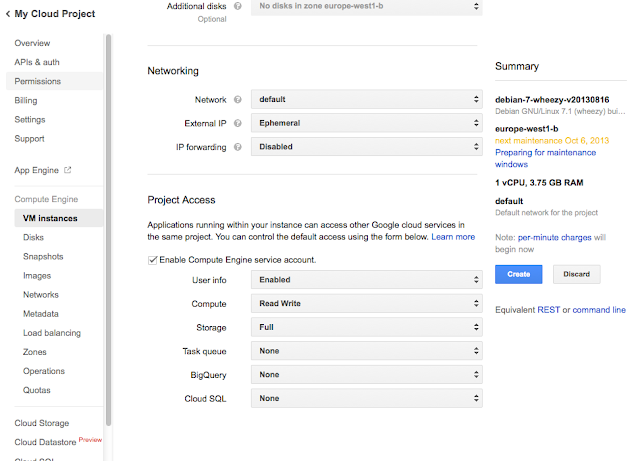
Task: Select VM instances in the sidebar
Action: click(x=59, y=218)
